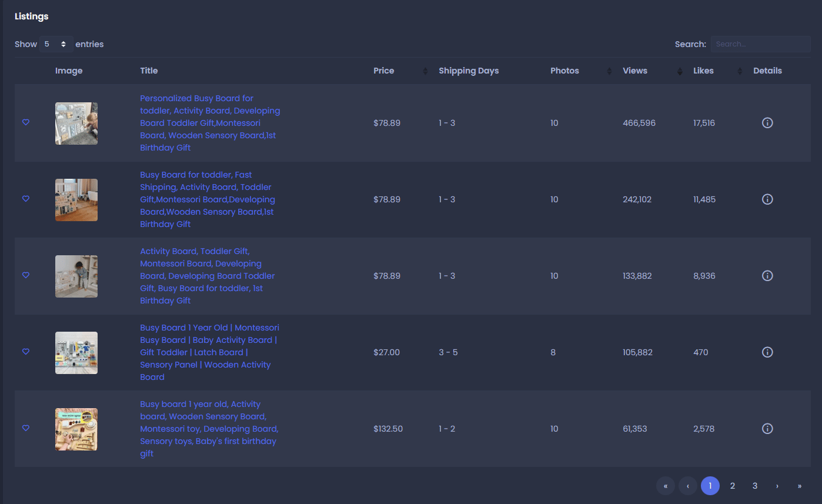822x504 pixels.
Task: Open details info icon for 133,882 views listing
Action: pyautogui.click(x=767, y=276)
